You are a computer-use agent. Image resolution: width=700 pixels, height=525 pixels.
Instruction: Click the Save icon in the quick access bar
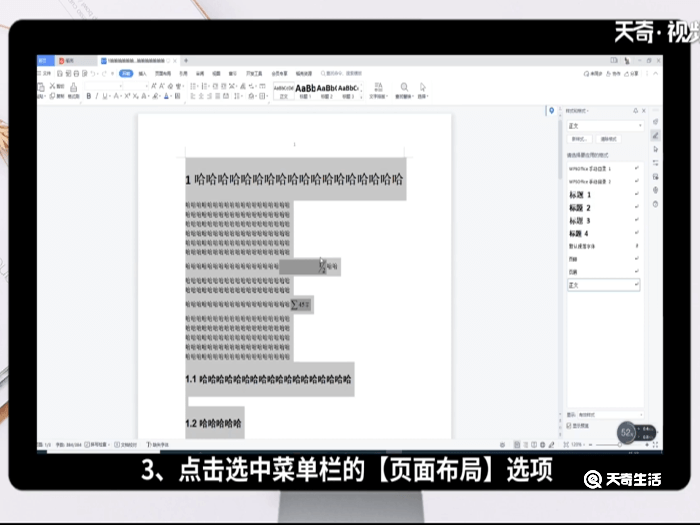point(60,73)
